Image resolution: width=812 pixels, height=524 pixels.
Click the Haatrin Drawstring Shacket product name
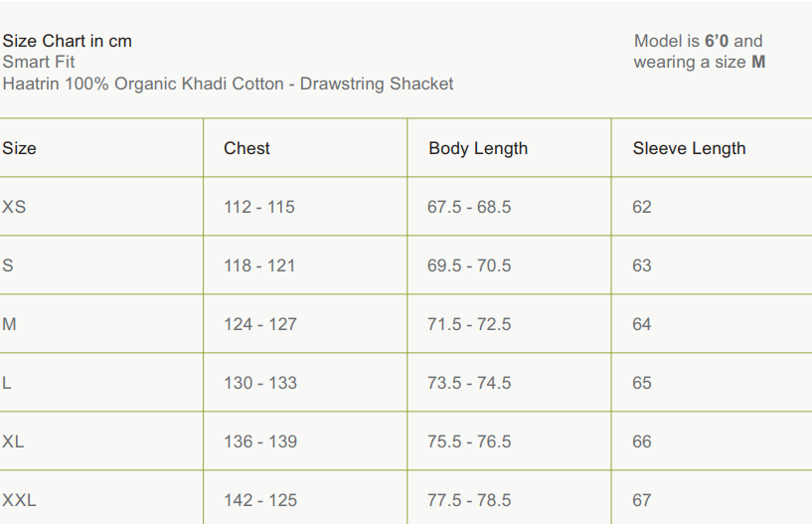[228, 84]
